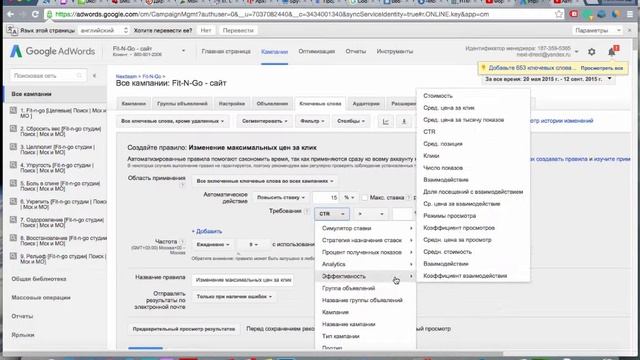Switch to Группы объявлений tab
Screen dimensions: 640x360
coord(182,104)
